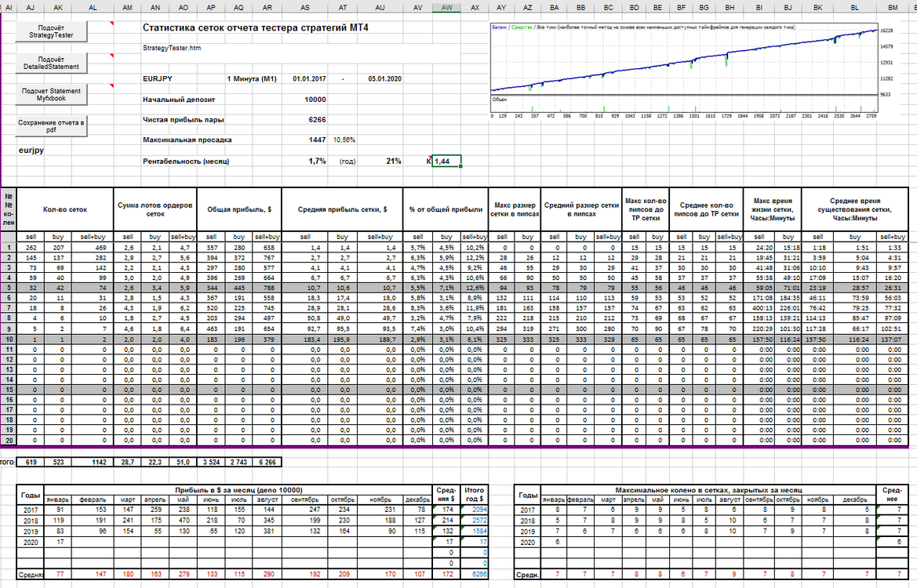Click the 'Чистая прибыль пары' label
Image resolution: width=917 pixels, height=588 pixels.
pyautogui.click(x=183, y=120)
